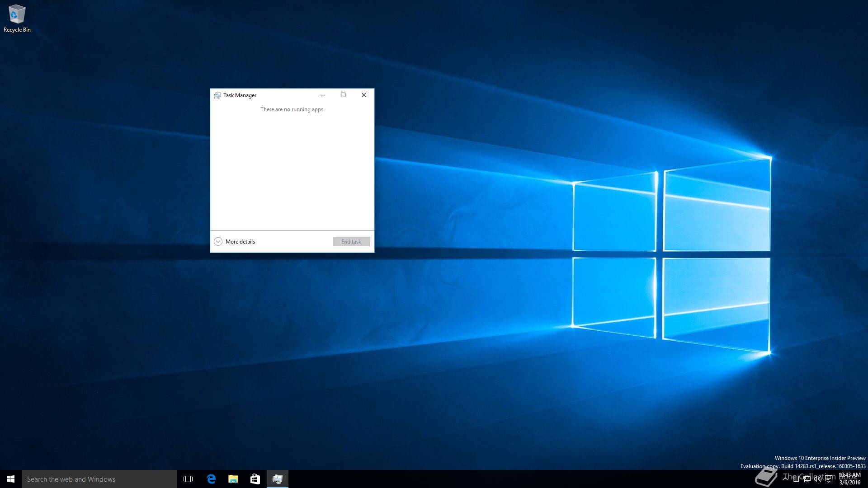Open File Explorer from the taskbar
868x488 pixels.
point(233,479)
